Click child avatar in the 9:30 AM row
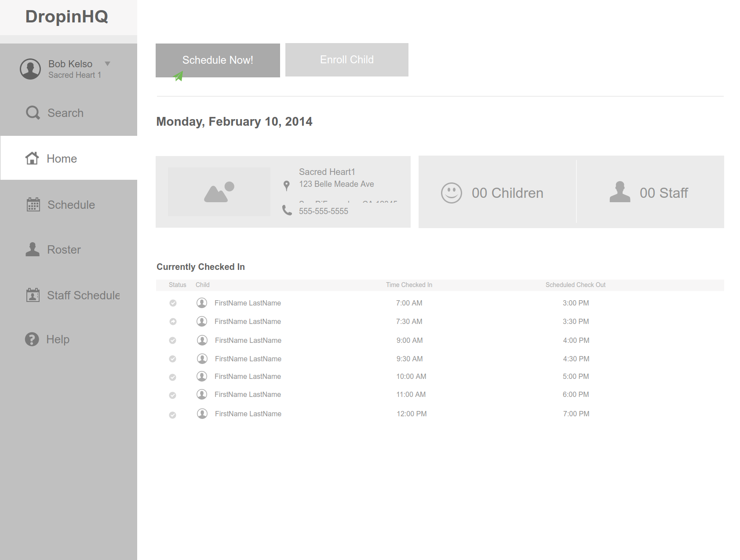This screenshot has width=740, height=560. click(202, 359)
